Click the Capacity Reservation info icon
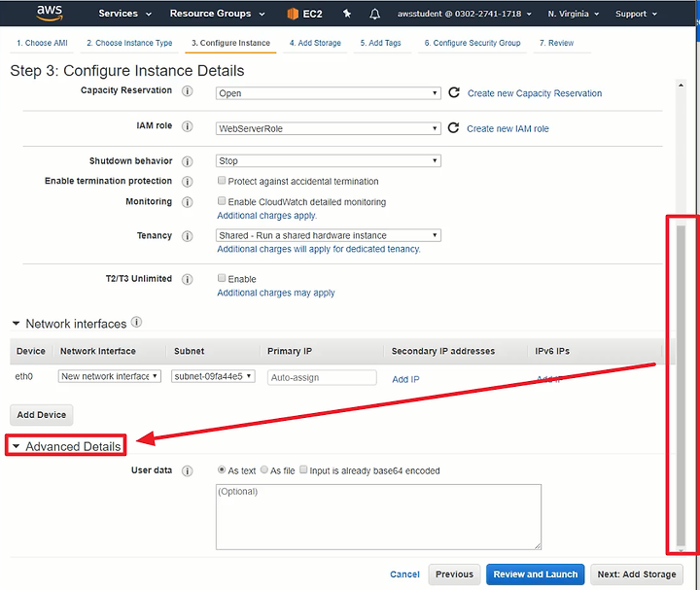 pyautogui.click(x=187, y=90)
